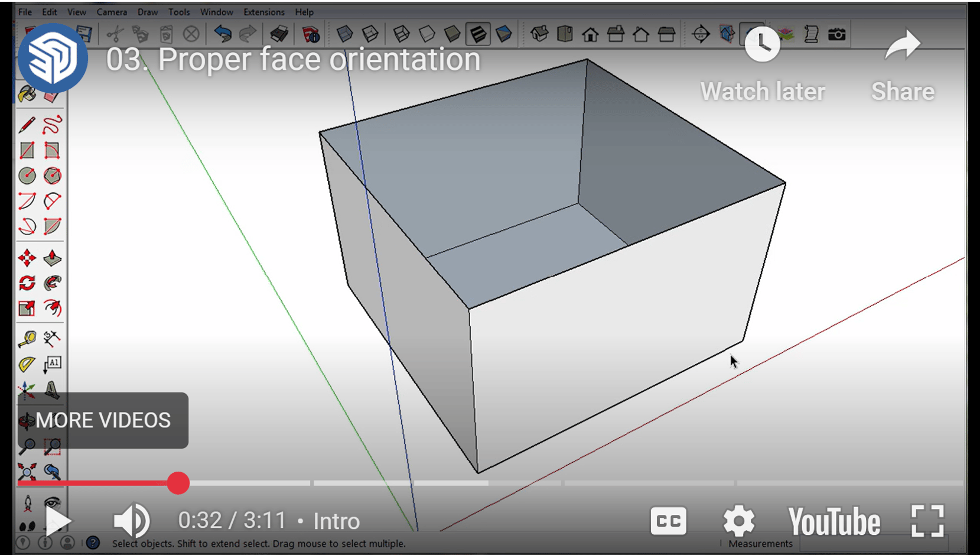Image resolution: width=980 pixels, height=555 pixels.
Task: Select the Rotate tool
Action: click(27, 283)
